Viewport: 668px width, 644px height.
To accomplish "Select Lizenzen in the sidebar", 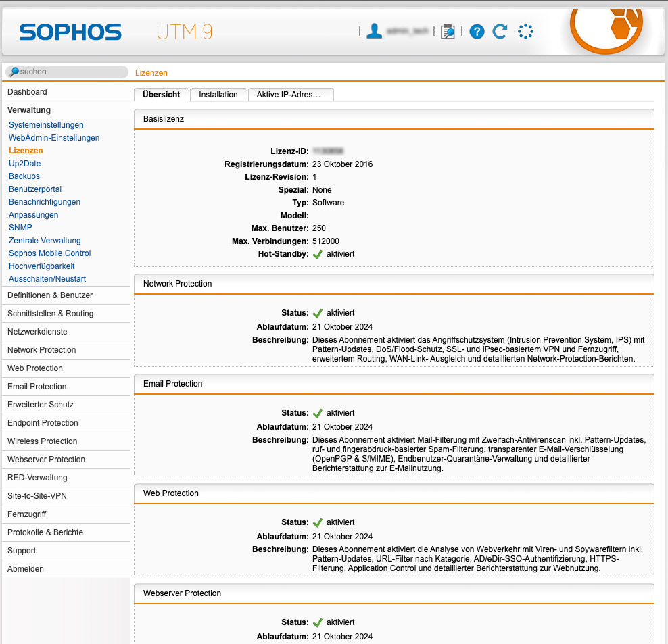I will point(26,150).
